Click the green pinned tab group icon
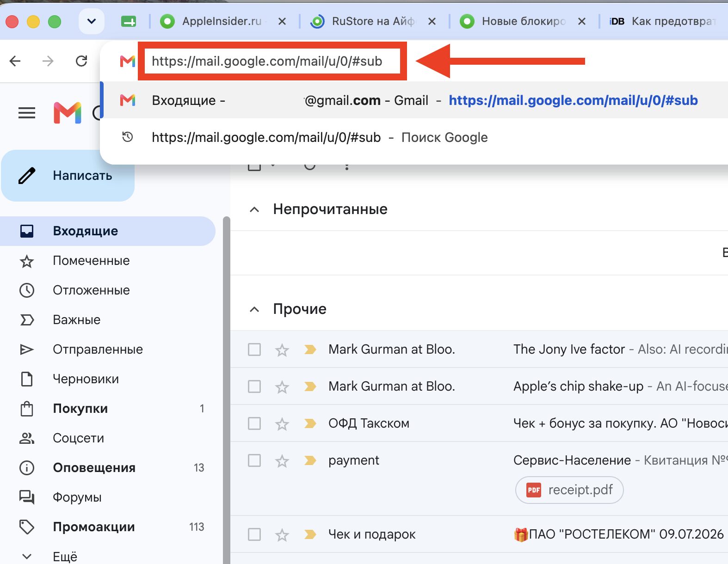This screenshot has height=564, width=728. pos(129,21)
